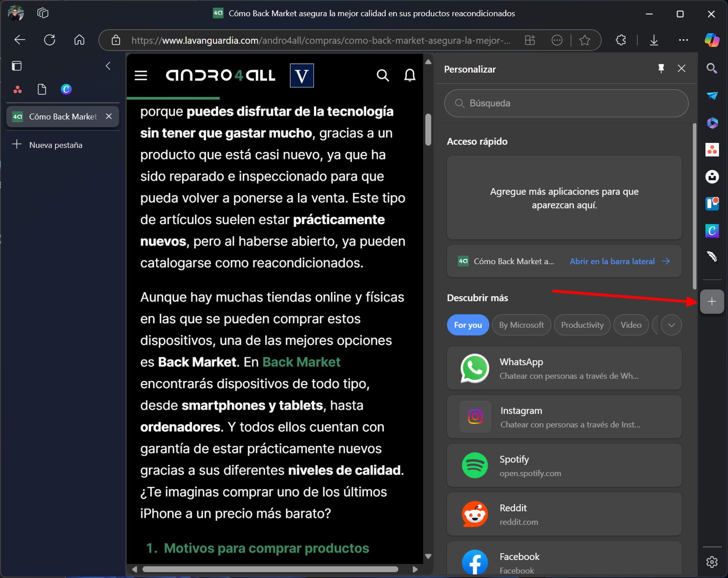Screen dimensions: 728x578
Task: Expand more categories chevron dropdown
Action: point(672,325)
